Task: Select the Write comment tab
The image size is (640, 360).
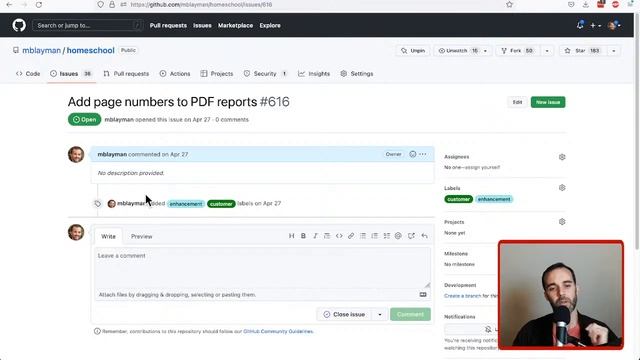Action: point(108,236)
